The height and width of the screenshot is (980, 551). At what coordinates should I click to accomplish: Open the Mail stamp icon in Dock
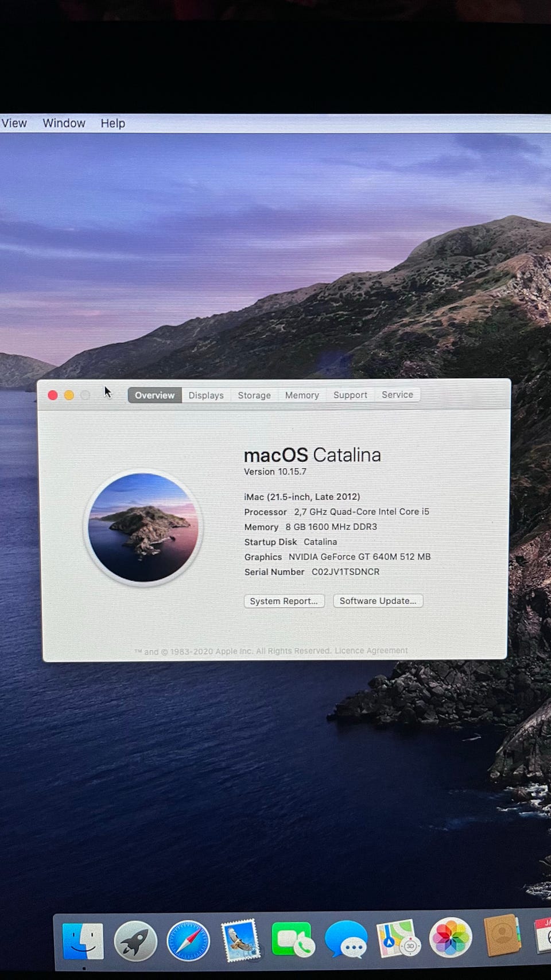click(x=240, y=941)
